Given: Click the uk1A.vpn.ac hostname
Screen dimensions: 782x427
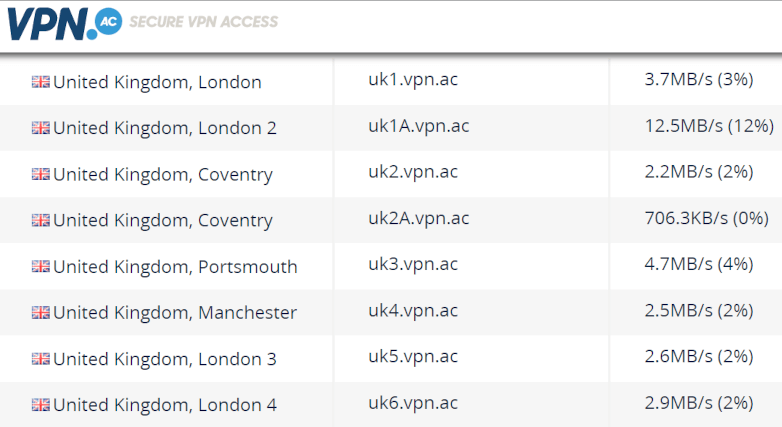Looking at the screenshot, I should [x=418, y=126].
